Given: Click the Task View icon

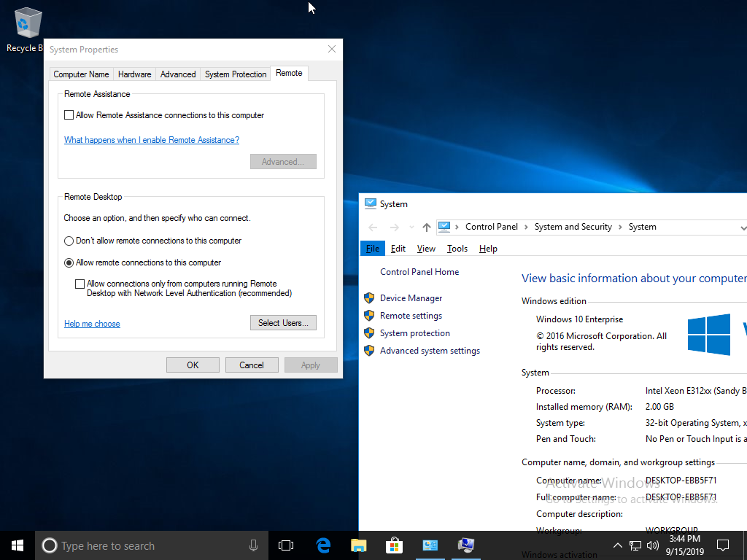Looking at the screenshot, I should (286, 545).
